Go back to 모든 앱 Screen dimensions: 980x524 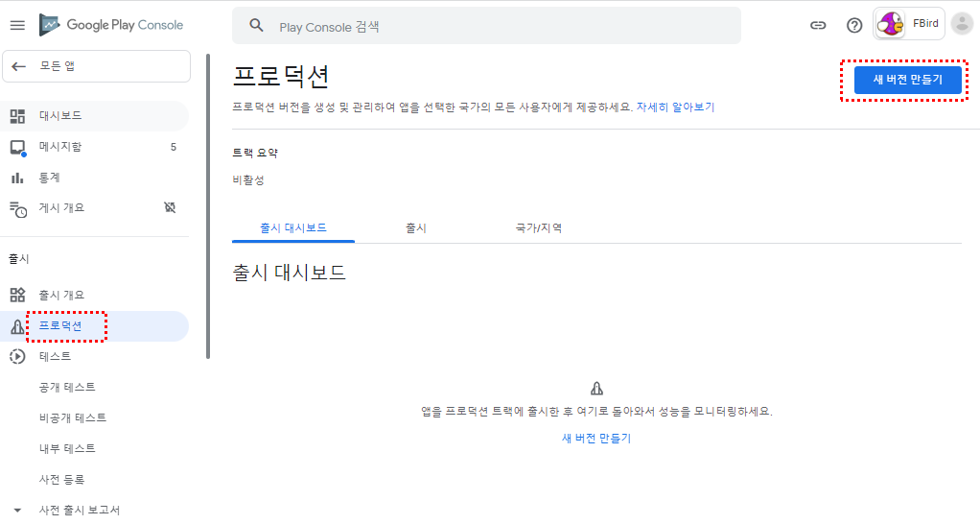point(96,66)
